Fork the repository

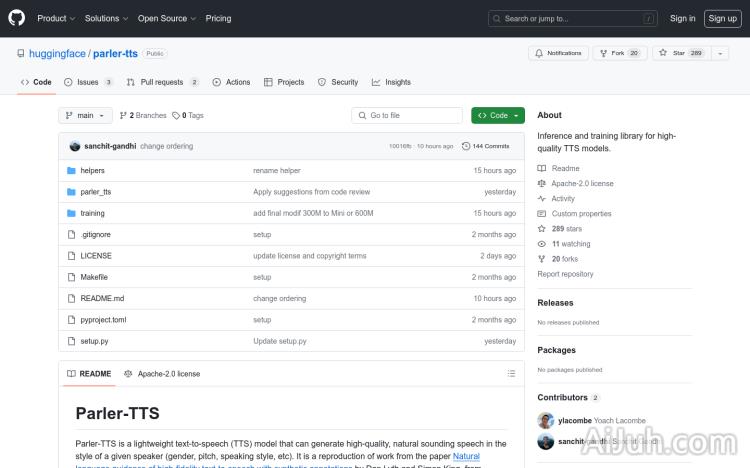pyautogui.click(x=619, y=53)
